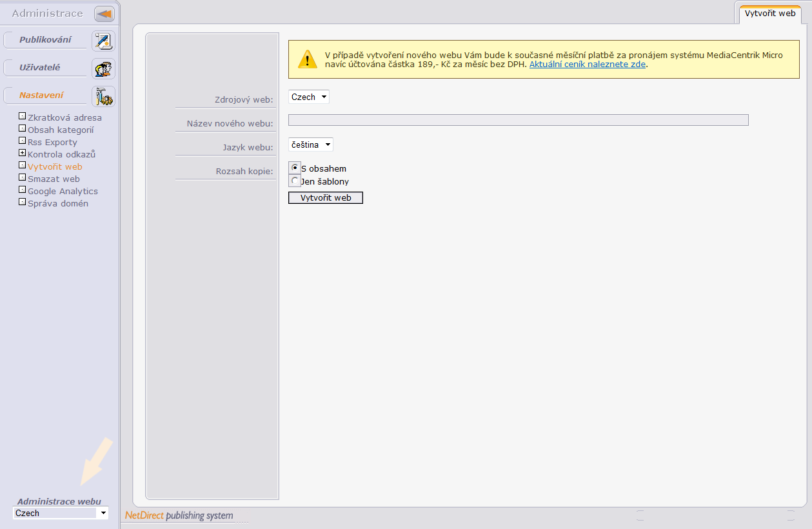Open the Jazyk webu dropdown
Viewport: 812px width, 529px height.
[311, 145]
